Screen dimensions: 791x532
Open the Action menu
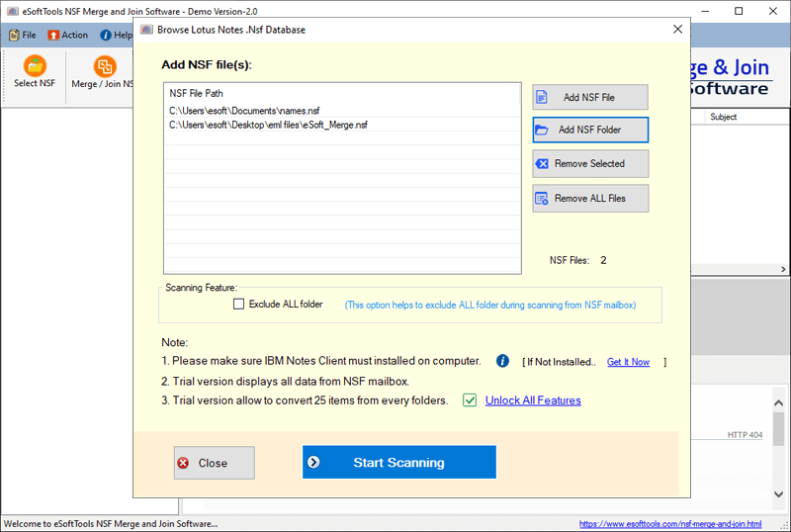68,35
